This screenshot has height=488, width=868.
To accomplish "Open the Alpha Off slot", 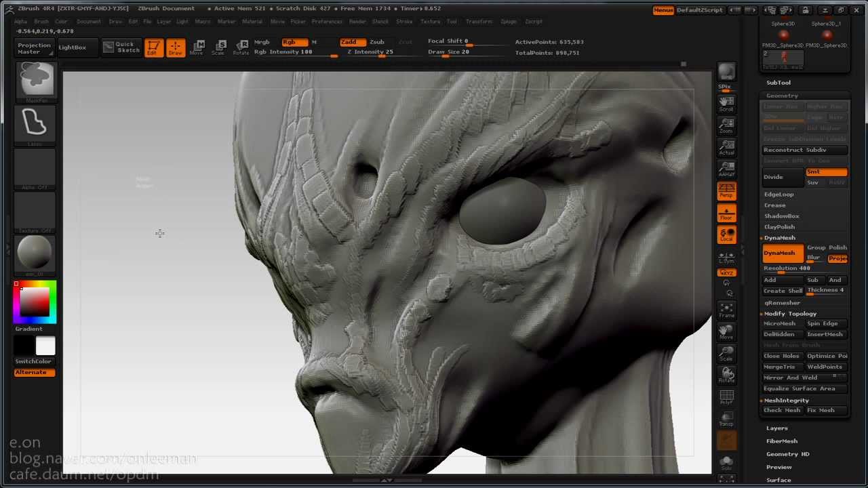I will pos(35,168).
